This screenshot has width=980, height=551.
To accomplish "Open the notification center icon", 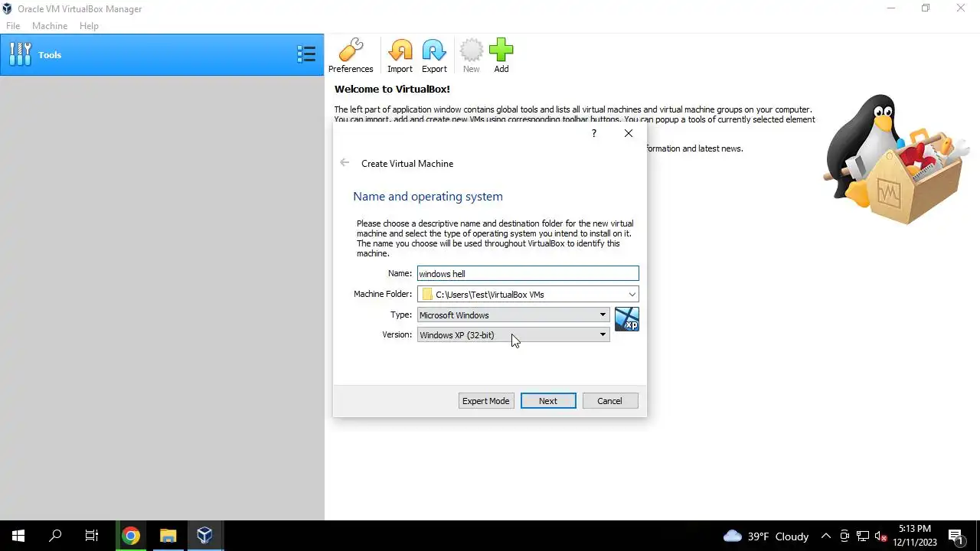I will coord(955,536).
